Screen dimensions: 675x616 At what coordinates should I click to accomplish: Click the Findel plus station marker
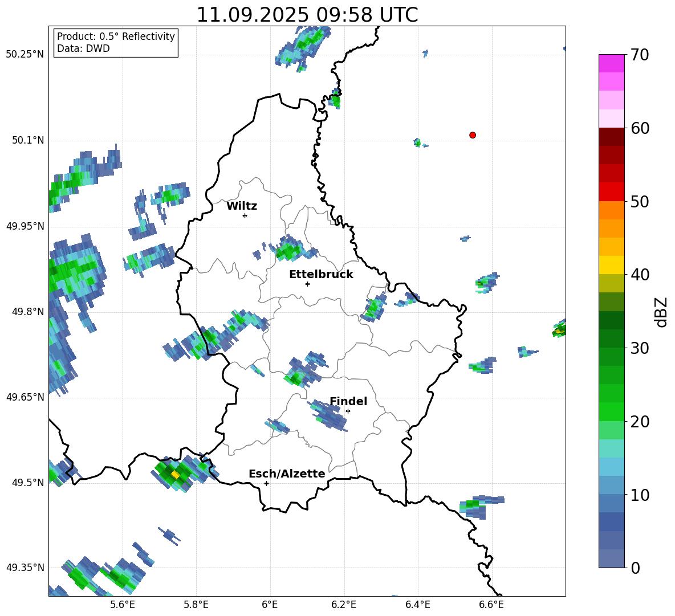(x=348, y=411)
